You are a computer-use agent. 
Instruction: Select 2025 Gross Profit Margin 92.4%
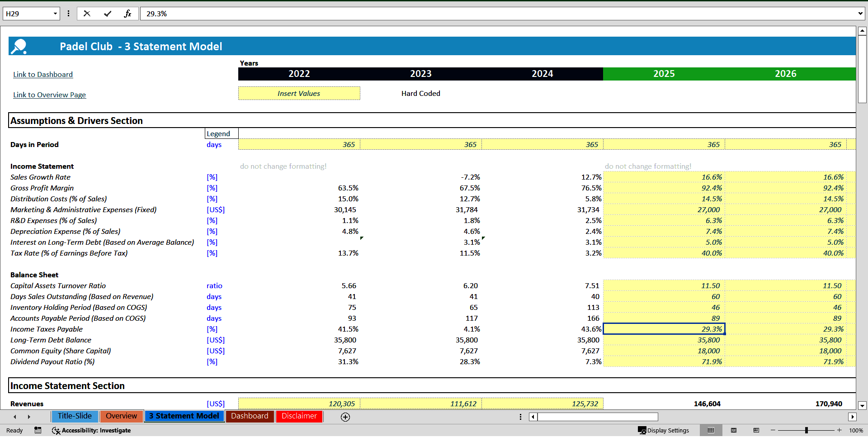pyautogui.click(x=664, y=188)
